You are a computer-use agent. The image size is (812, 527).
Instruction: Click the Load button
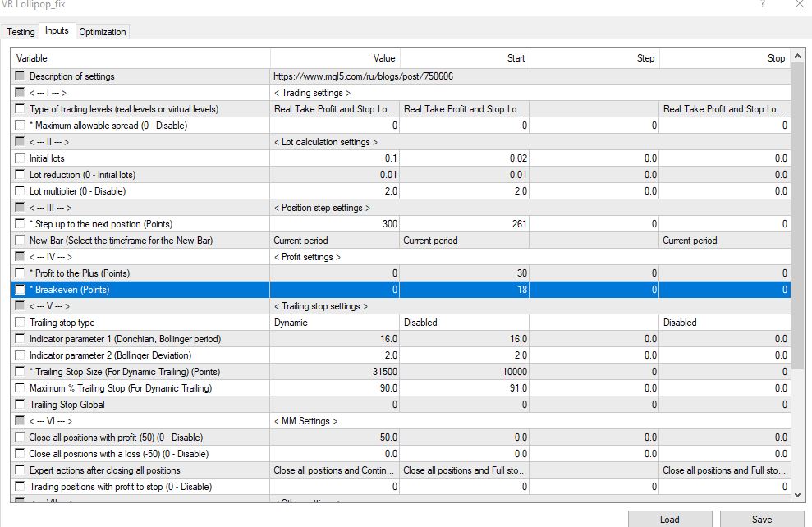(670, 520)
